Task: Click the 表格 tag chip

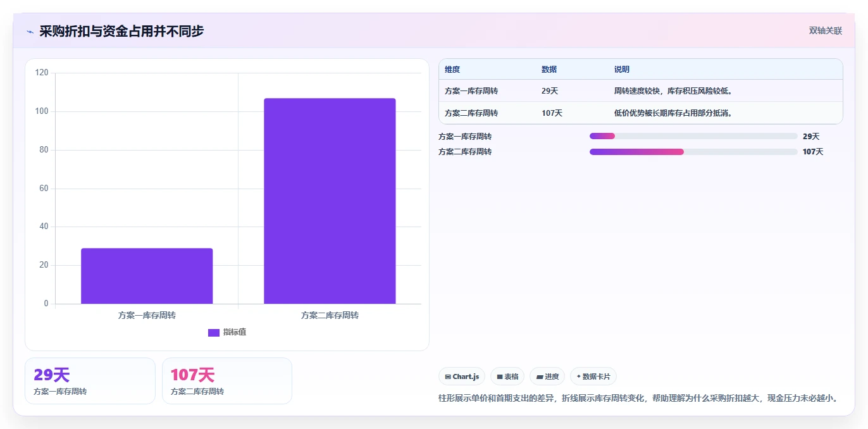Action: pyautogui.click(x=507, y=376)
